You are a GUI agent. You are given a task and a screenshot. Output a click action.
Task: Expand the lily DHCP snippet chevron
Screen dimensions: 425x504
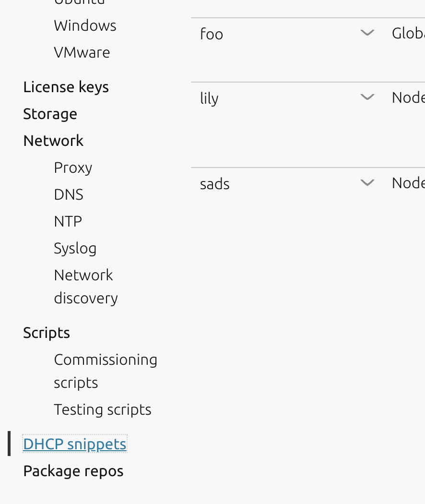click(x=367, y=97)
